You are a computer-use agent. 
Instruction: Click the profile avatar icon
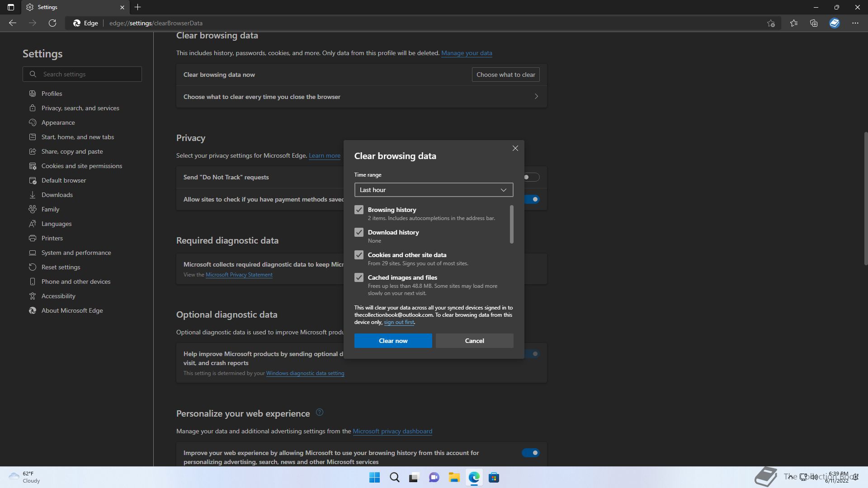[835, 23]
